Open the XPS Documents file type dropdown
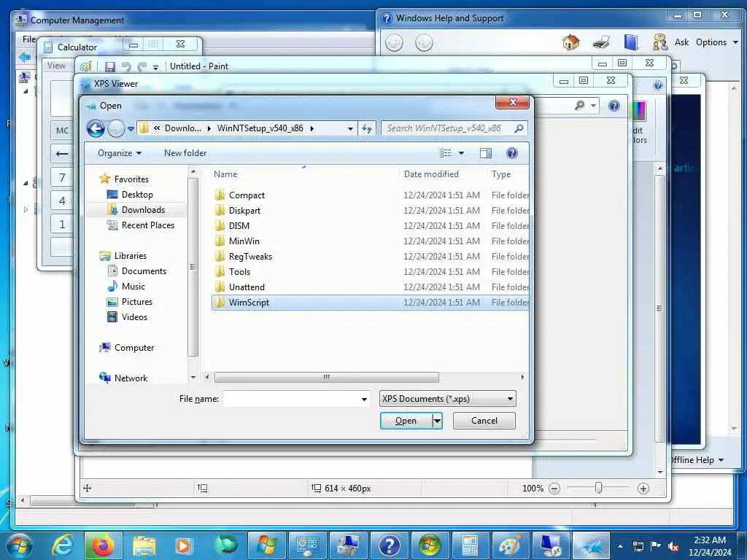Viewport: 747px width, 560px height. point(447,399)
